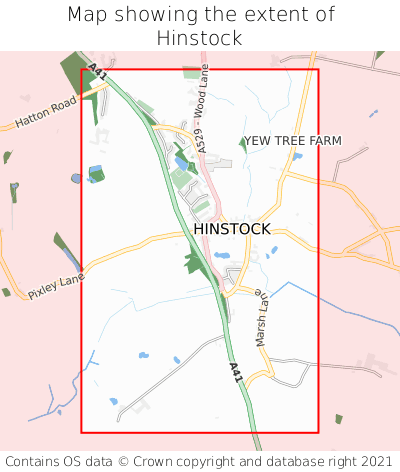400x472 pixels.
Task: Click the blue pond beside Wood Lane
Action: click(x=182, y=164)
